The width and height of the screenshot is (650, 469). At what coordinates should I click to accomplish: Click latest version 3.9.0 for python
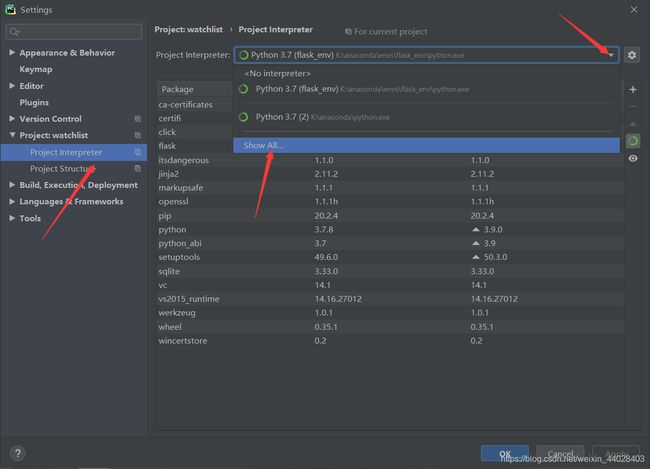(x=493, y=230)
